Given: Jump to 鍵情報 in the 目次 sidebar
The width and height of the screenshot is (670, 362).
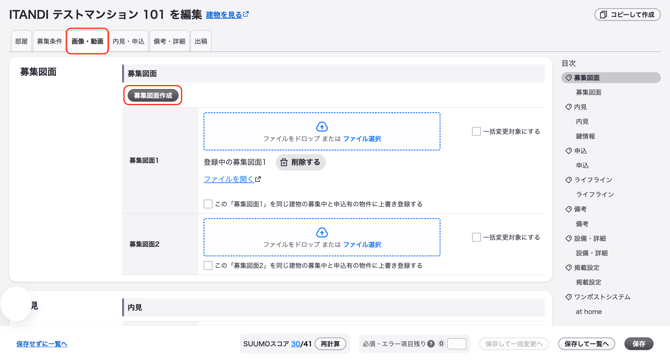Looking at the screenshot, I should (x=585, y=136).
